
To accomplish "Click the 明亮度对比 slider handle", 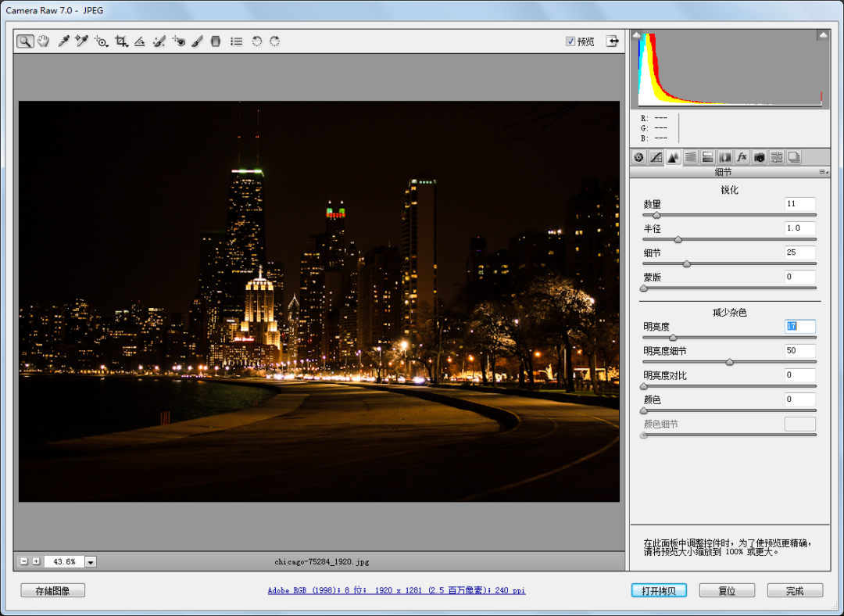I will 644,386.
